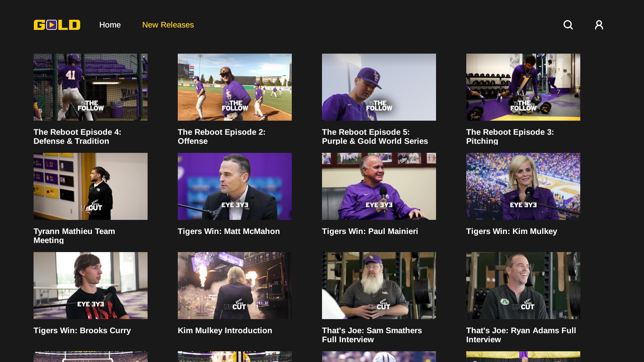Open The Reboot Episode 4 thumbnail
This screenshot has height=362, width=644.
pyautogui.click(x=91, y=87)
